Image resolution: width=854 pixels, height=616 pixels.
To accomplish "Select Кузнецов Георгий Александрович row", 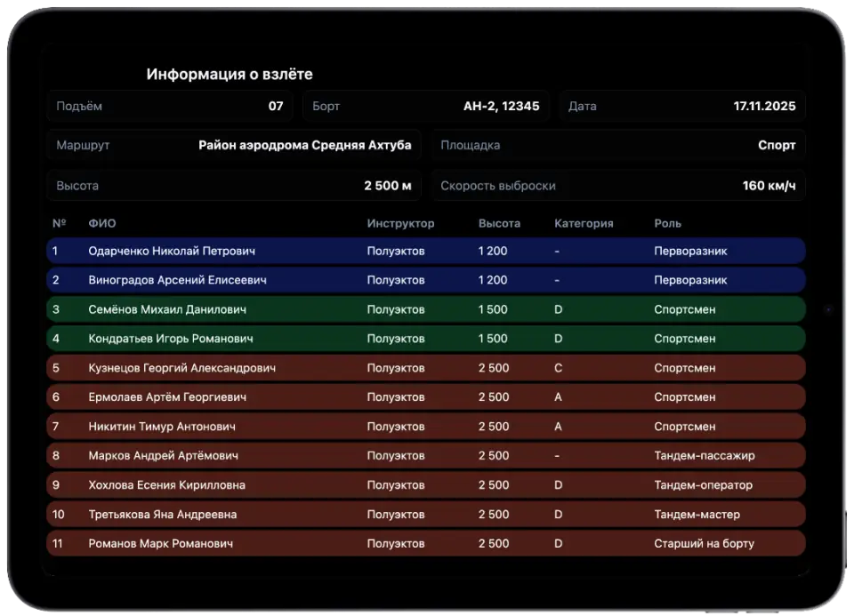I will click(426, 368).
